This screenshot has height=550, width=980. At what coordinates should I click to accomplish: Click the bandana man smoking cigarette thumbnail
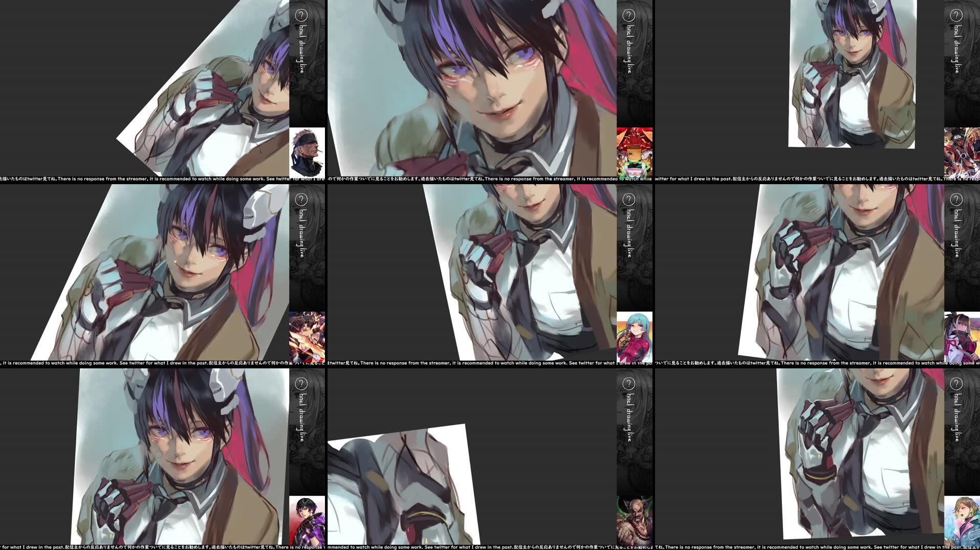pos(307,152)
